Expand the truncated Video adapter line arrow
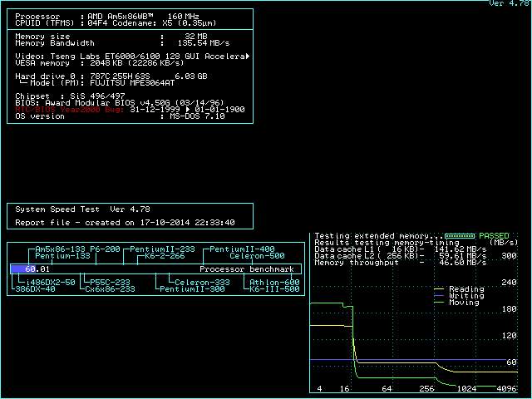Viewport: 532px width, 399px height. [247, 56]
